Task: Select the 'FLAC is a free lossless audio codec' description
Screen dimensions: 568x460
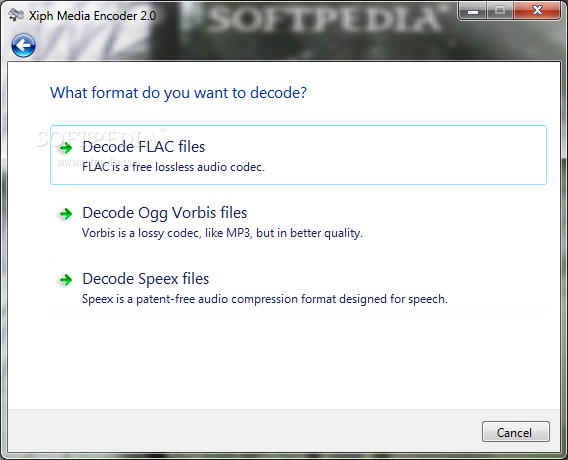Action: [x=174, y=167]
